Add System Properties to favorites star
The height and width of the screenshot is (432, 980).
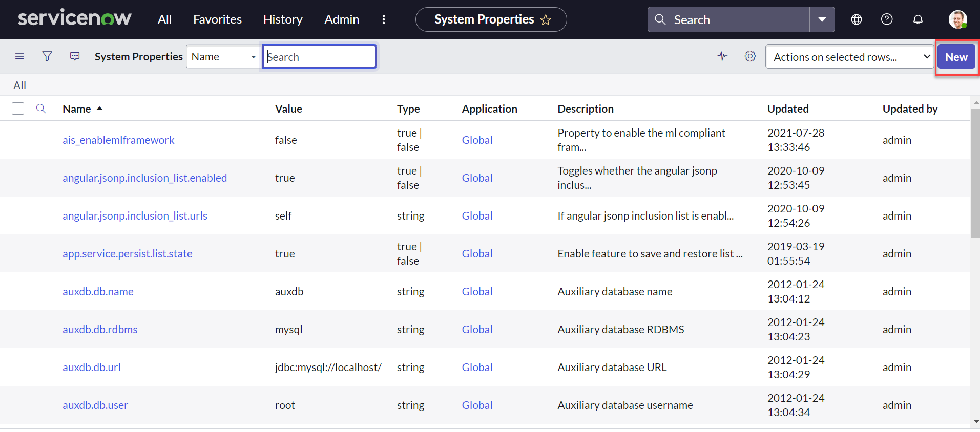(x=546, y=20)
